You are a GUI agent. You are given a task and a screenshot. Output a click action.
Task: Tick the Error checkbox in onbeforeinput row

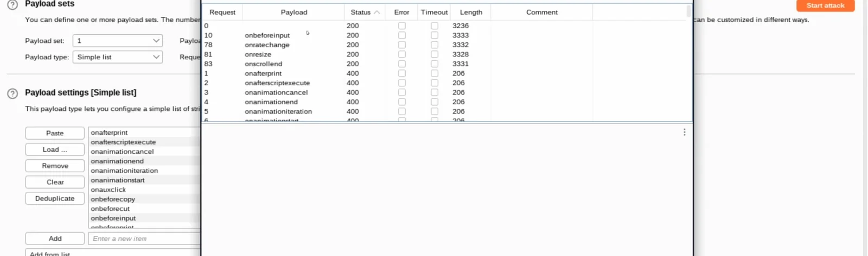[x=402, y=35]
